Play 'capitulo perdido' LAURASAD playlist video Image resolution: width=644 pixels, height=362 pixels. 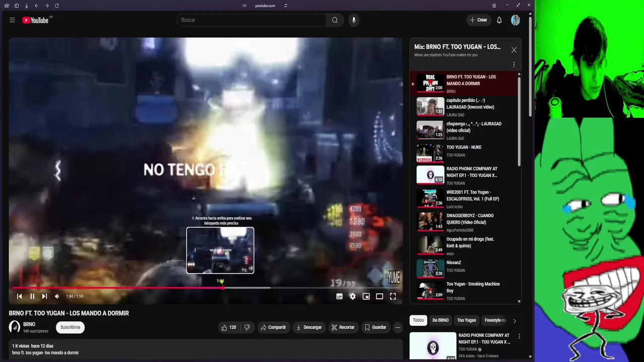point(464,107)
